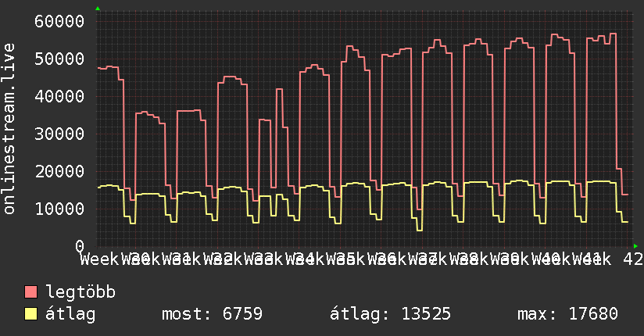Click the green arrow ending the x-axis
The height and width of the screenshot is (336, 644).
tap(635, 246)
